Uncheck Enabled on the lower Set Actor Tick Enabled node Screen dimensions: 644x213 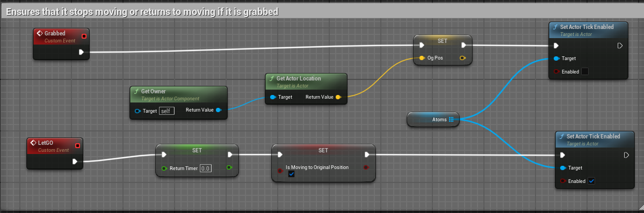pyautogui.click(x=591, y=181)
